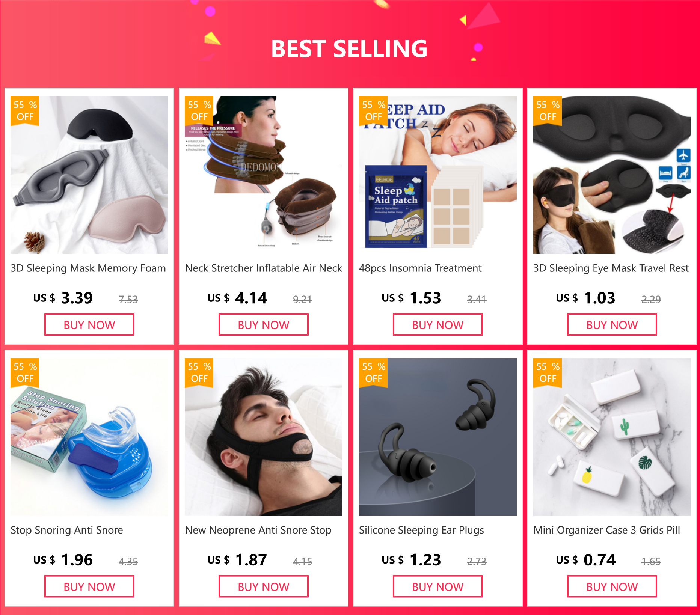Viewport: 700px width, 615px height.
Task: Click BUY NOW under 3D Sleeping Eye Mask Travel Rest
Action: [612, 325]
